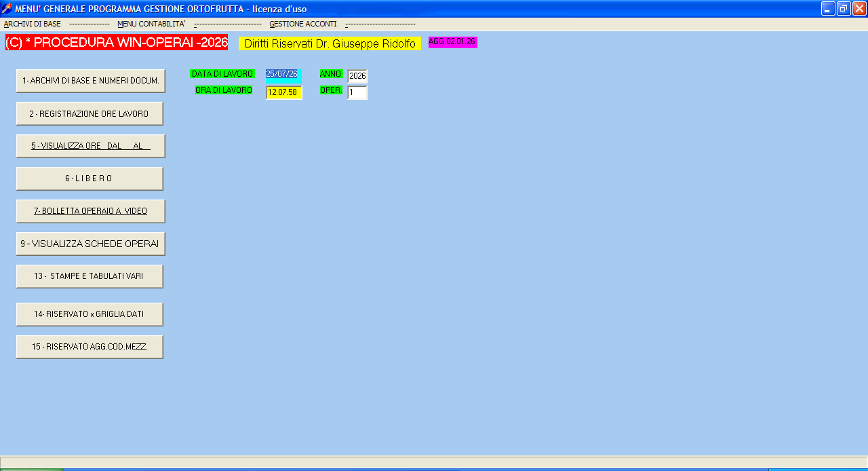The width and height of the screenshot is (868, 471).
Task: Focus the ANNO field containing 2026
Action: (357, 76)
